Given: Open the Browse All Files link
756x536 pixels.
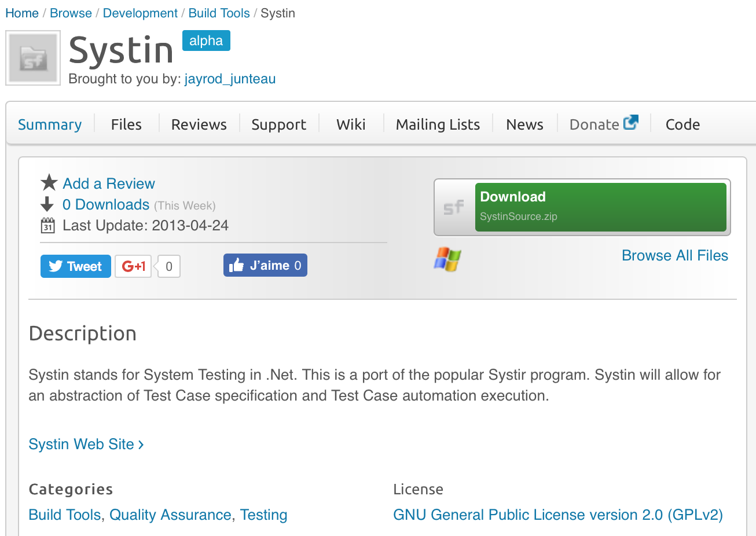Looking at the screenshot, I should (674, 255).
